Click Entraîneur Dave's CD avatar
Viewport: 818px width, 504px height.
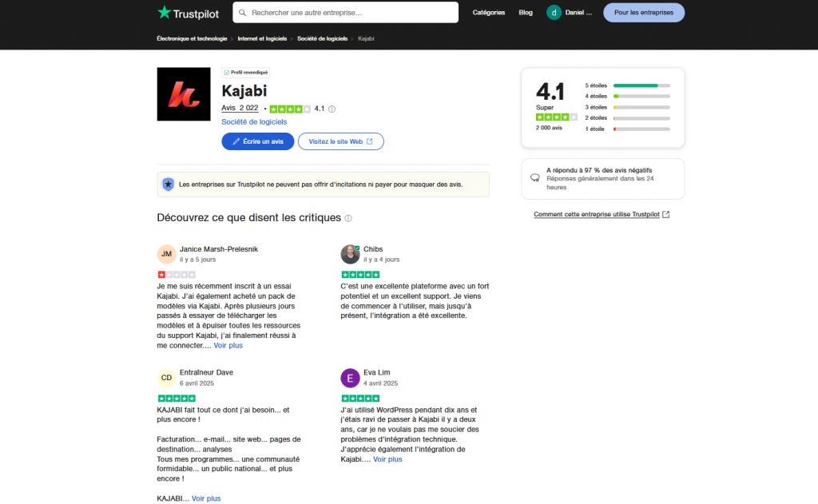166,378
